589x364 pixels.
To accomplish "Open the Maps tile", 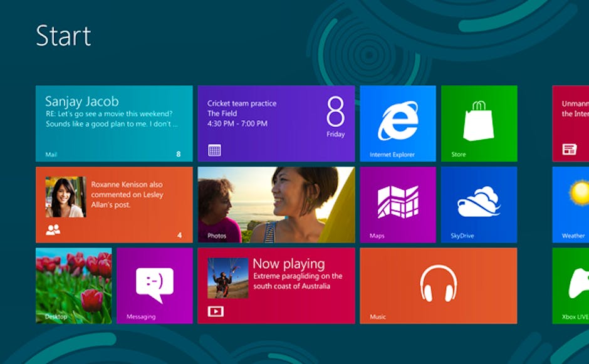I will pyautogui.click(x=397, y=204).
